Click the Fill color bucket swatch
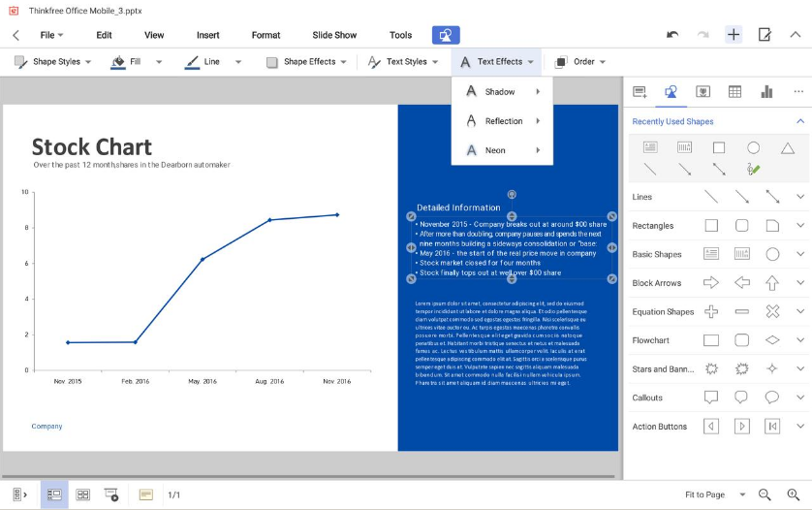 (118, 62)
